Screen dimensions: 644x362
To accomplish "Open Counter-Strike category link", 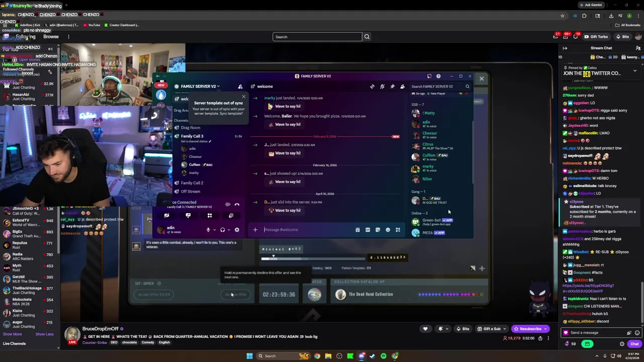I will [x=95, y=342].
